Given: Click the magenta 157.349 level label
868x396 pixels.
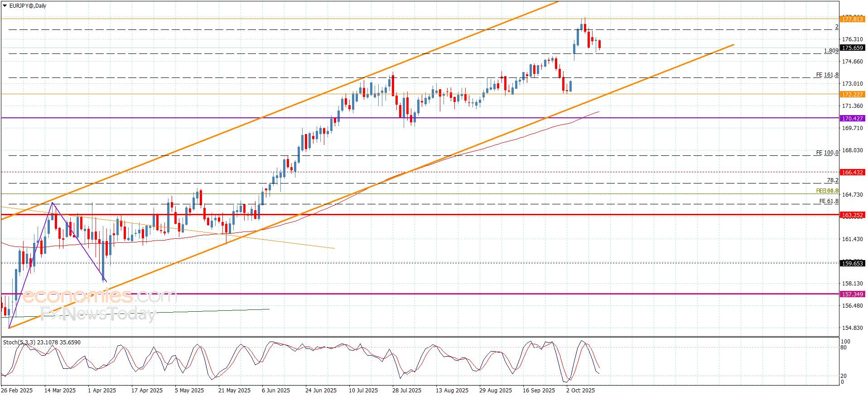Looking at the screenshot, I should [852, 294].
